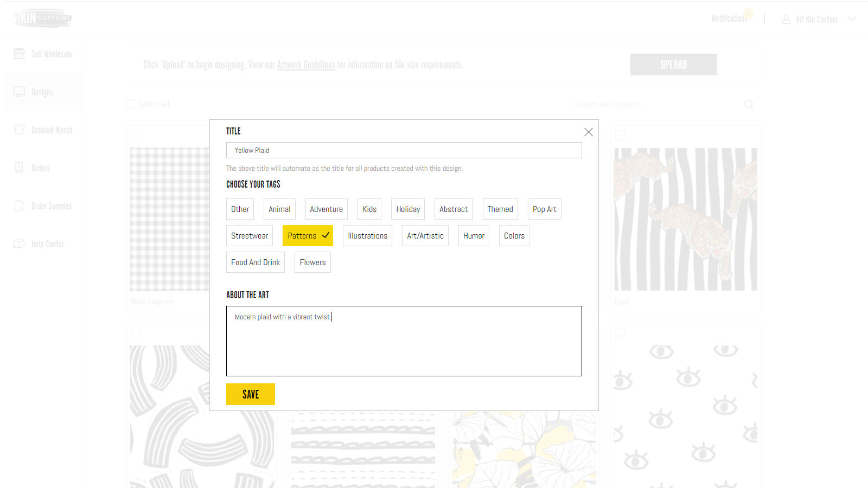
Task: Click the search magnifier icon
Action: (x=749, y=104)
